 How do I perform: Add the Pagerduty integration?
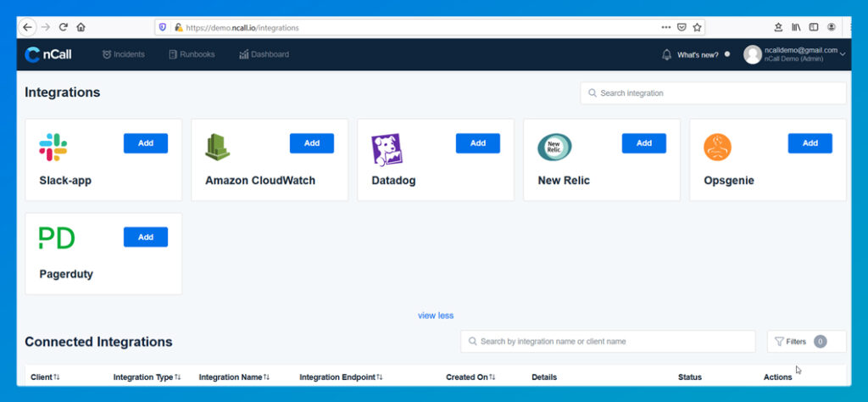point(146,237)
